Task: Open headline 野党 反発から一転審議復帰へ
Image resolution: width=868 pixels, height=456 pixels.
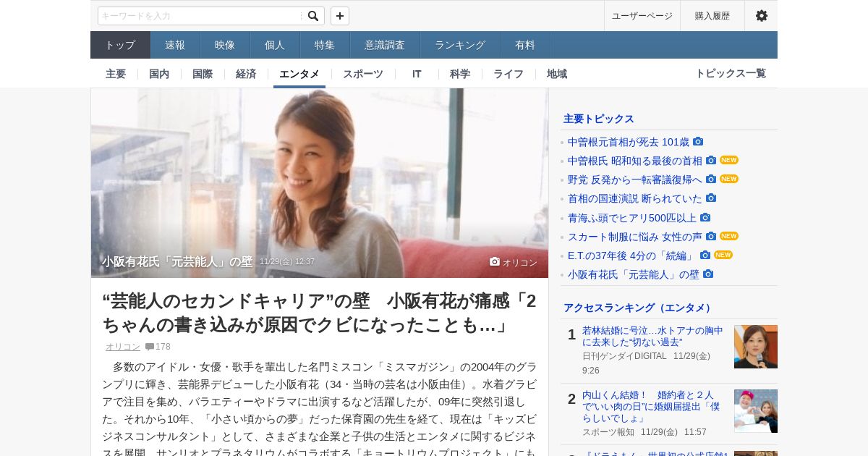Action: tap(635, 180)
